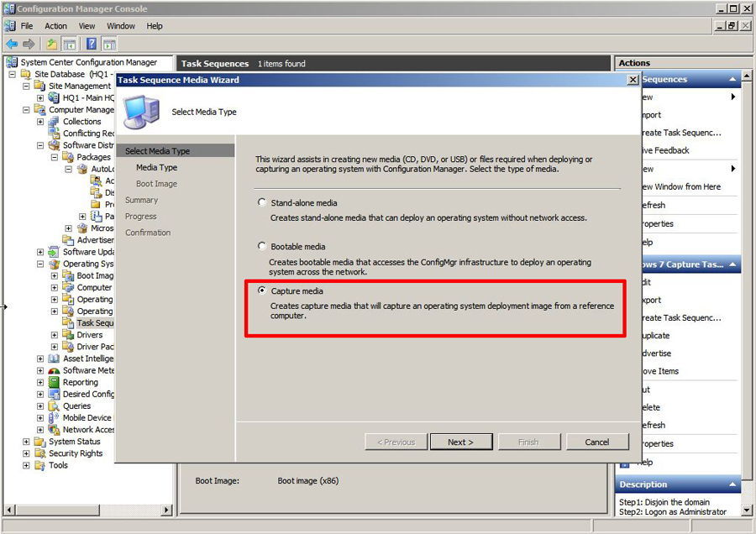Screen dimensions: 756x534
Task: Collapse the Operating System Deployment node
Action: coord(40,264)
